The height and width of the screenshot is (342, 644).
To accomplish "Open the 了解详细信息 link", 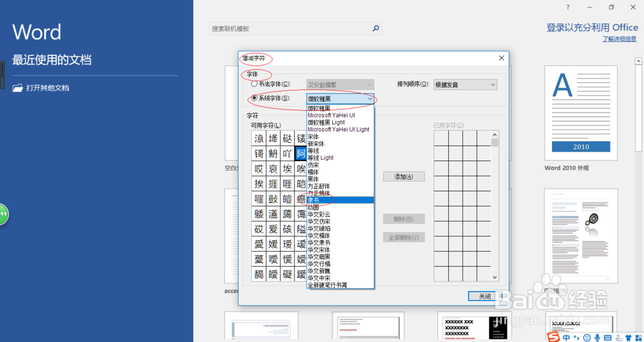I will click(620, 39).
